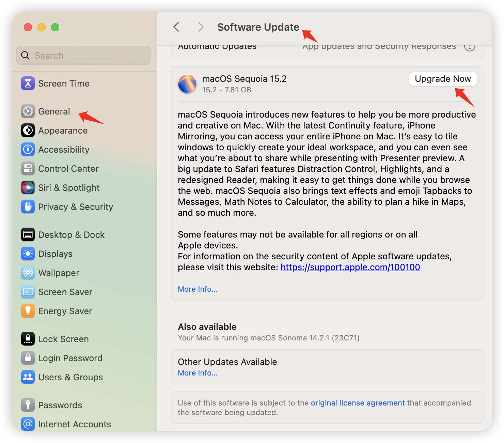This screenshot has width=504, height=443.
Task: Open the support.apple.com/100100 link
Action: coord(350,267)
